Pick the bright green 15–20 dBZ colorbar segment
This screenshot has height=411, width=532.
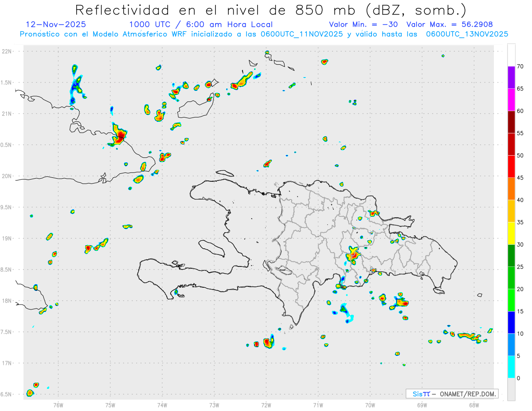pyautogui.click(x=511, y=300)
